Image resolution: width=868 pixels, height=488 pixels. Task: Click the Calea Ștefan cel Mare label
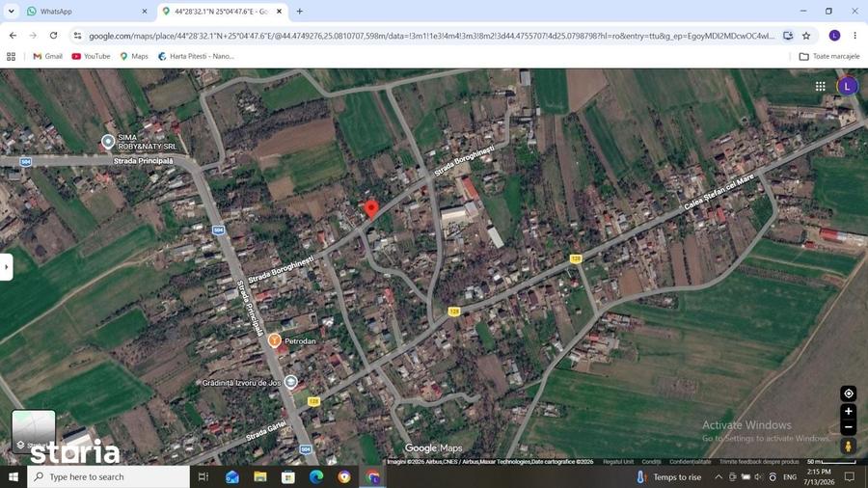click(x=719, y=192)
